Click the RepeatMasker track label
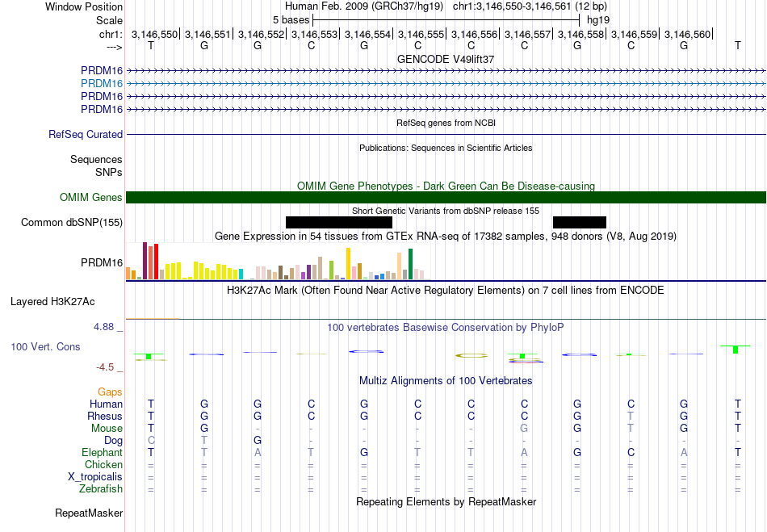This screenshot has height=532, width=767. click(x=89, y=513)
